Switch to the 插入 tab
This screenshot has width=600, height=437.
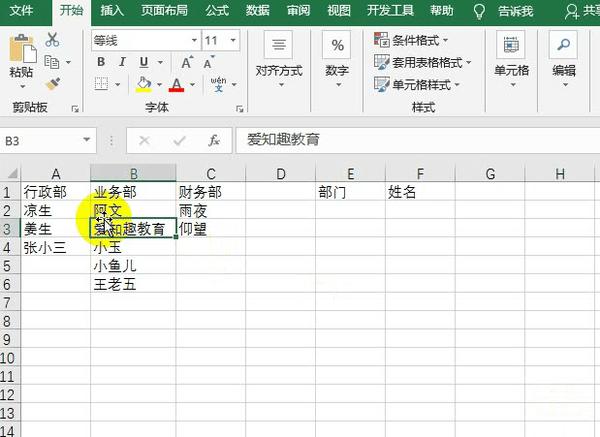(112, 11)
